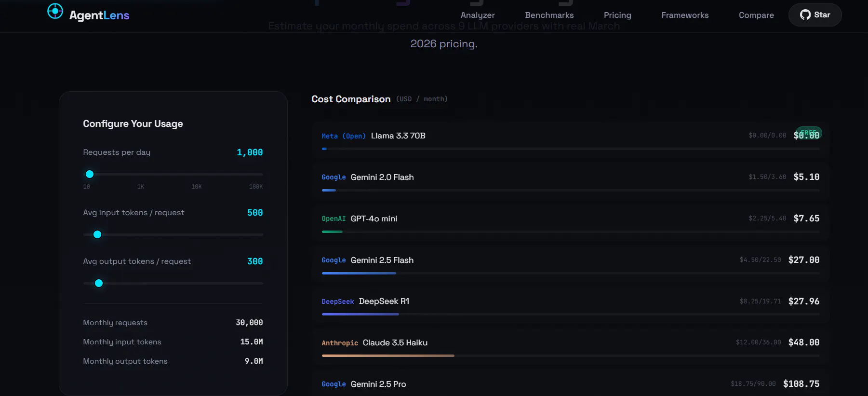Click the Gemini 2.5 Flash model name
The image size is (868, 396).
382,260
